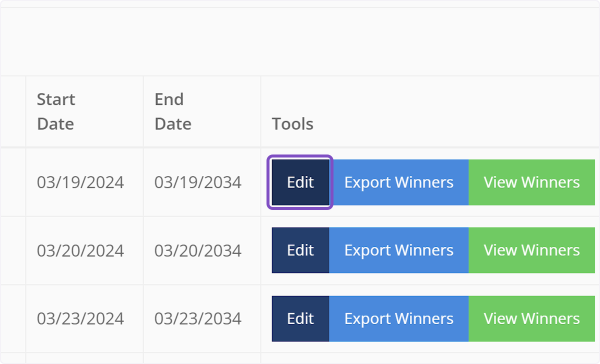
Task: Click View Winners for the 03/19/2024 entry
Action: pyautogui.click(x=531, y=182)
